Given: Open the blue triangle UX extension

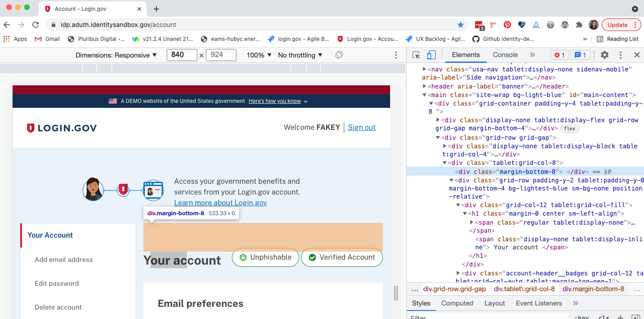Looking at the screenshot, I should point(536,25).
